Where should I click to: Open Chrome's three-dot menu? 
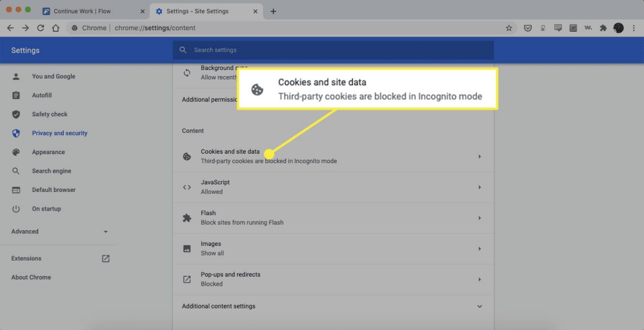[x=634, y=28]
